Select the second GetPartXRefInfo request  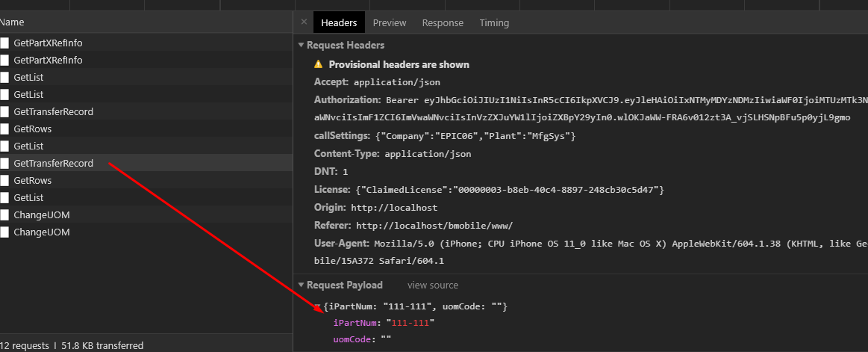48,60
